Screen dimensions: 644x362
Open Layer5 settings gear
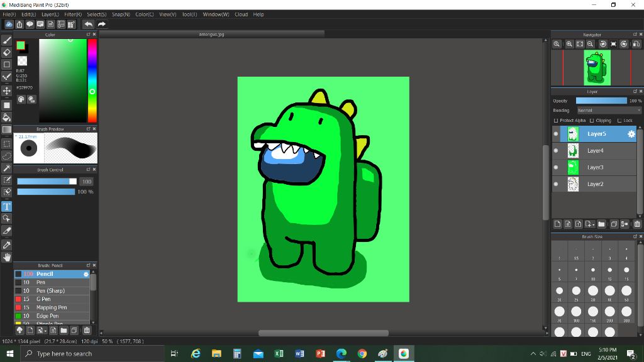(x=631, y=134)
